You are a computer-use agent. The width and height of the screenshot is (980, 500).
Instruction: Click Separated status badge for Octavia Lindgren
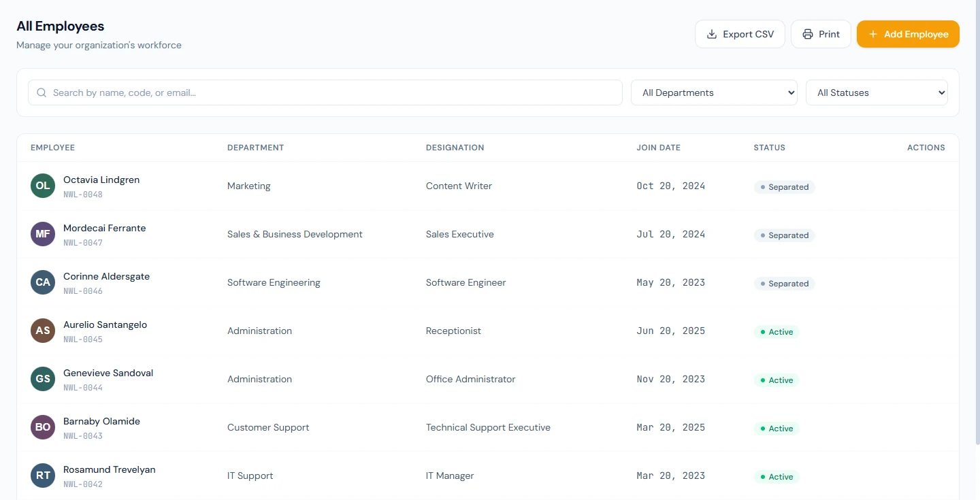coord(784,187)
